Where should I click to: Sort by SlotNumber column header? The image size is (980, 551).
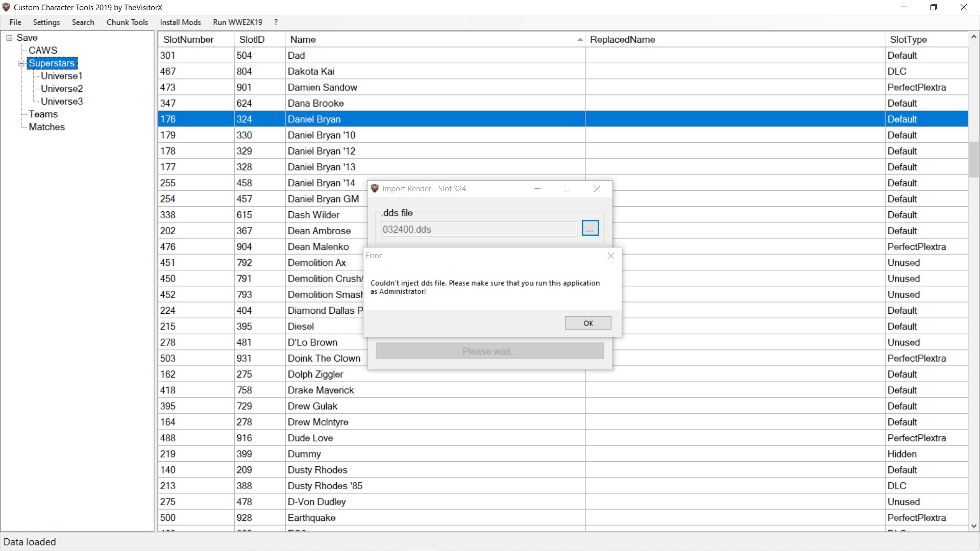(x=196, y=39)
